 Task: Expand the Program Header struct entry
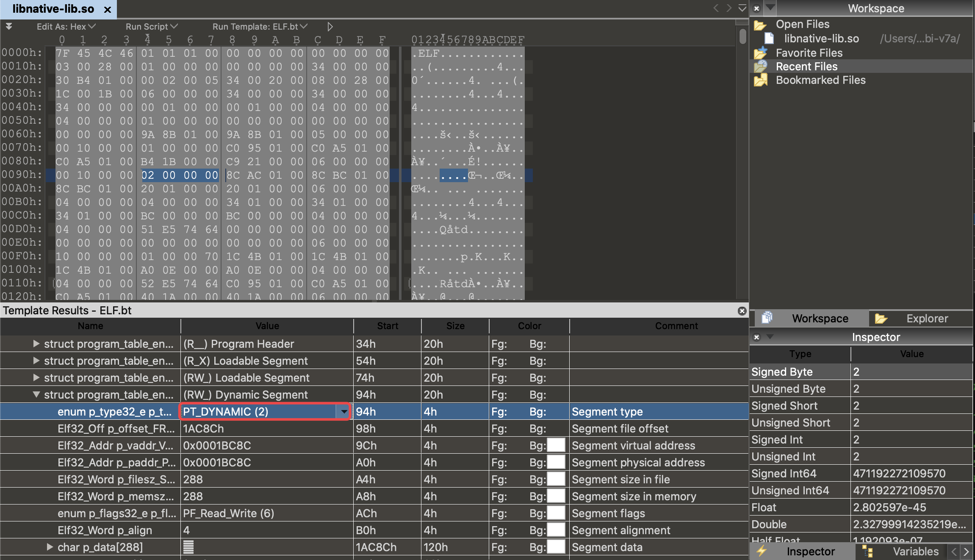tap(36, 344)
